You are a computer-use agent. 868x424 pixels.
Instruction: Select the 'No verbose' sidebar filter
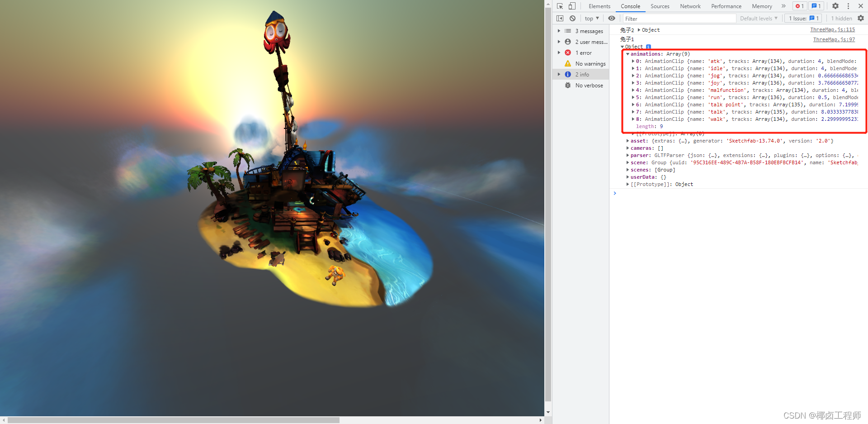(x=581, y=86)
